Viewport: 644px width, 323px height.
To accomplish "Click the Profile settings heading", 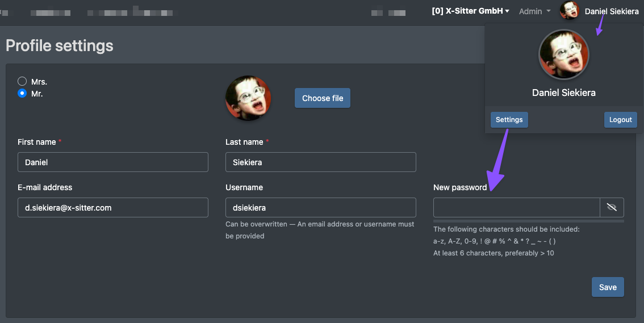I will point(60,45).
